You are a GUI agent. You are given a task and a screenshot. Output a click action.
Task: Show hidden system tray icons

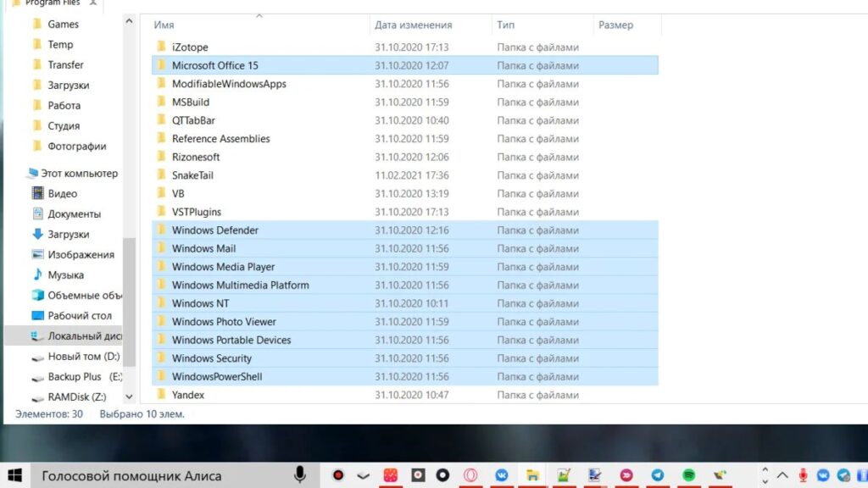coord(782,475)
